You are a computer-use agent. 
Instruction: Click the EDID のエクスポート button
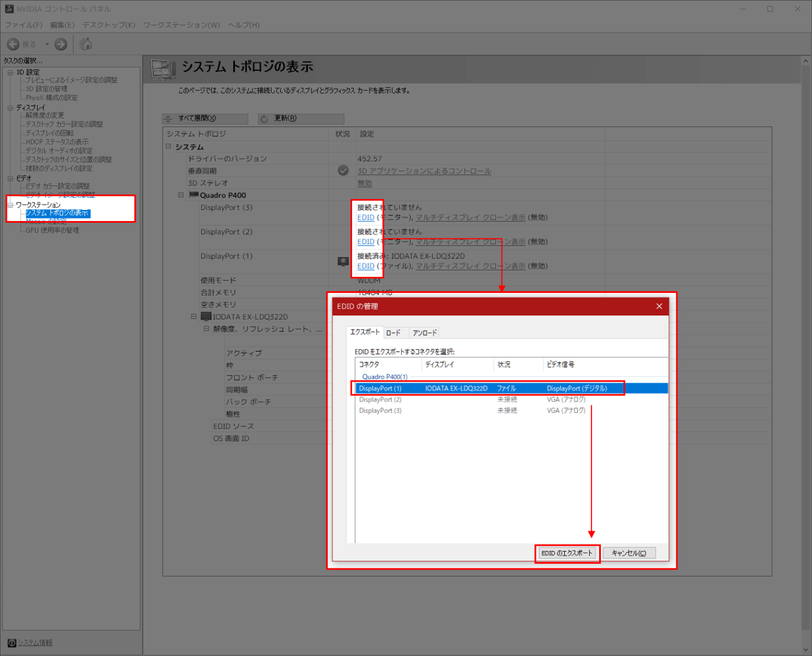coord(567,553)
